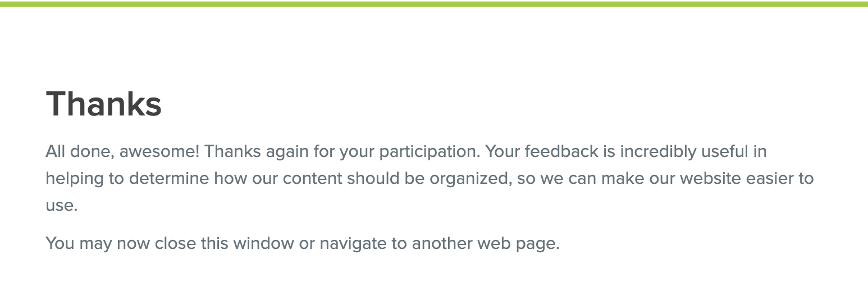Image resolution: width=868 pixels, height=287 pixels.
Task: Click the word 'window' in the last line
Action: [x=263, y=244]
